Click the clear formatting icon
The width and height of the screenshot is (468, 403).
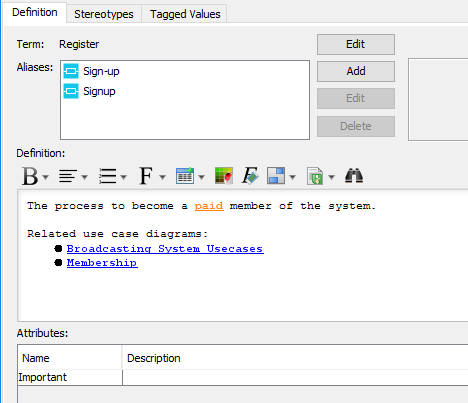click(250, 176)
